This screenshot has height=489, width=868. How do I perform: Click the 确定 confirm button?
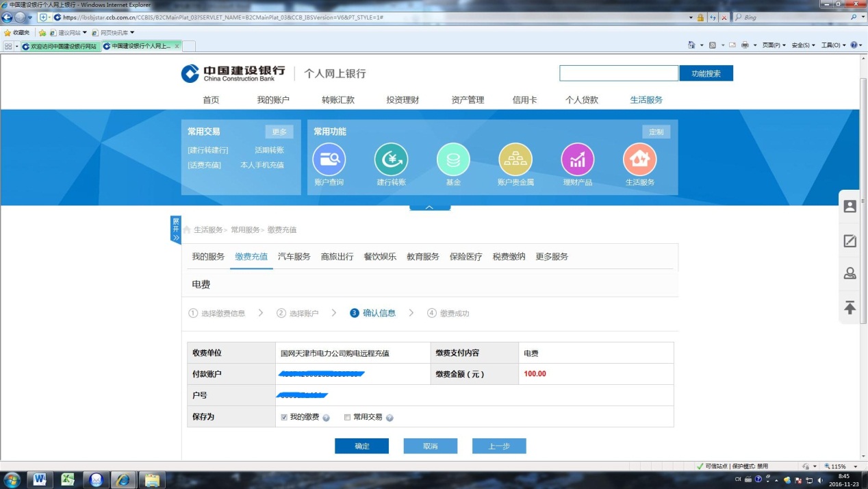coord(361,446)
